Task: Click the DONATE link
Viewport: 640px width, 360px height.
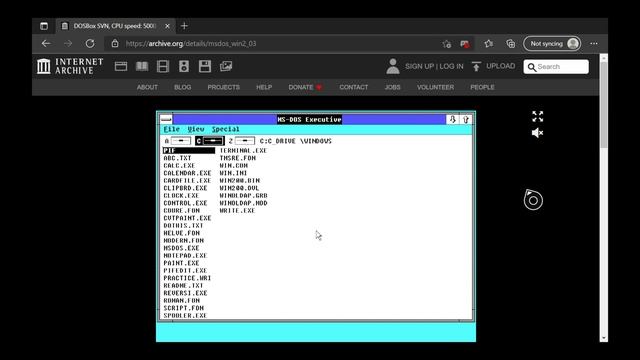Action: 305,87
